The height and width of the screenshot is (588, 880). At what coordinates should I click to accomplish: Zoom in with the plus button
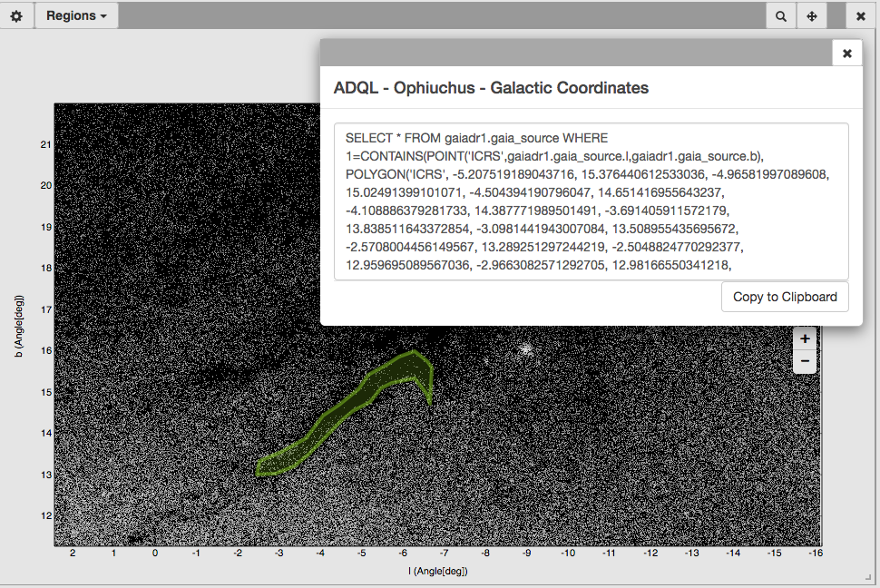click(805, 338)
